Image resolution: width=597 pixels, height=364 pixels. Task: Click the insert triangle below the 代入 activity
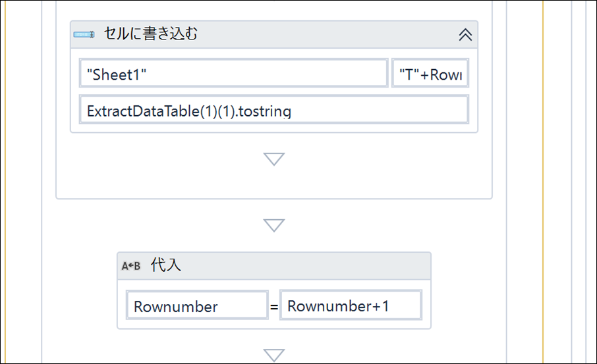[274, 355]
